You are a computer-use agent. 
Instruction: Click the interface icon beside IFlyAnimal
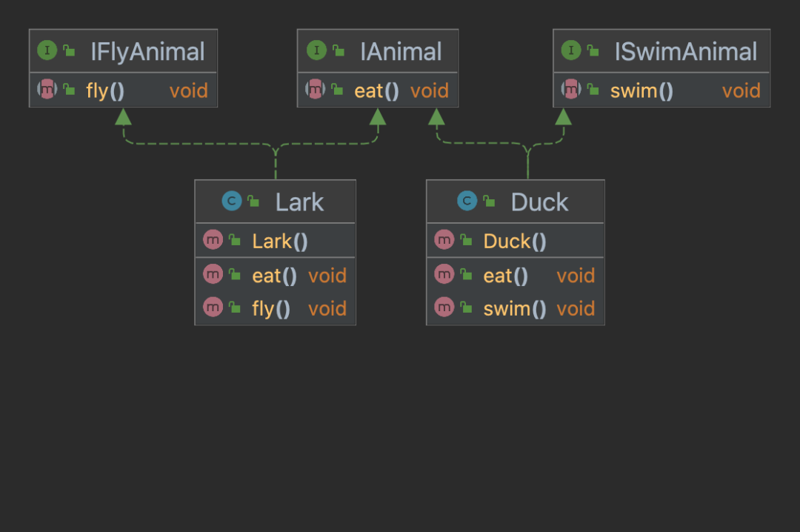(x=47, y=50)
